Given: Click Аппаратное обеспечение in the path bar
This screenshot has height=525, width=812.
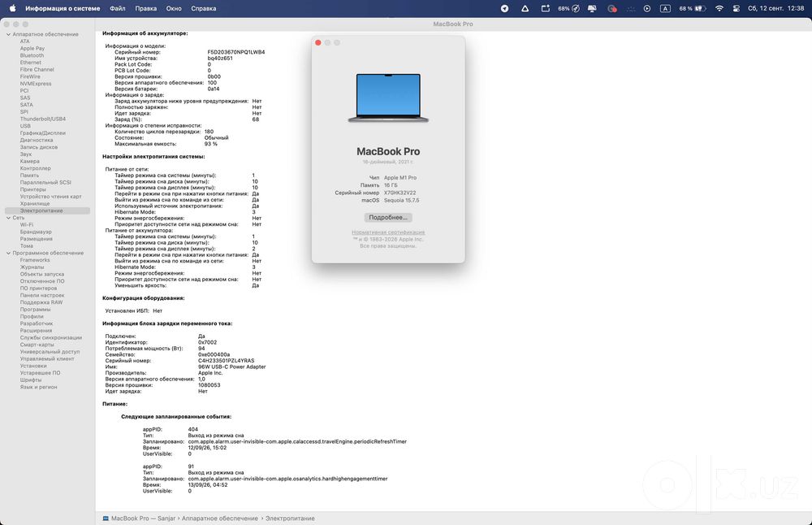Looking at the screenshot, I should point(219,518).
